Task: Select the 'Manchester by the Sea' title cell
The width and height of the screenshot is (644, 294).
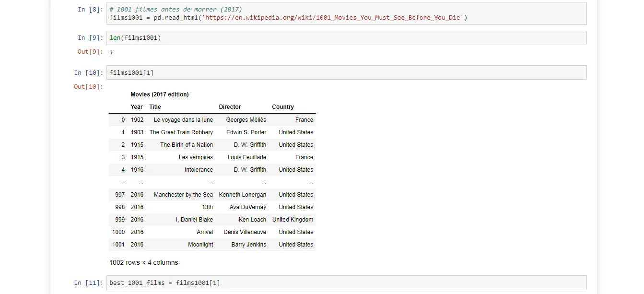Action: 183,195
